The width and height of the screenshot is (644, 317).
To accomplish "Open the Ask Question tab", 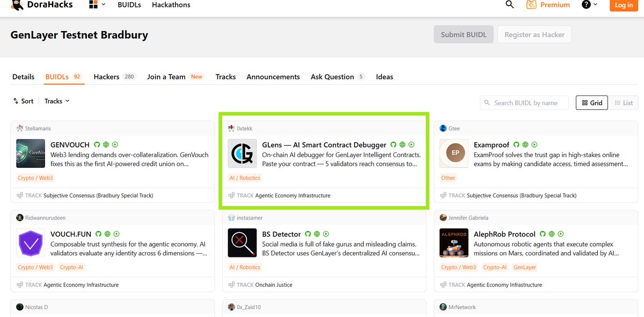I will tap(338, 77).
